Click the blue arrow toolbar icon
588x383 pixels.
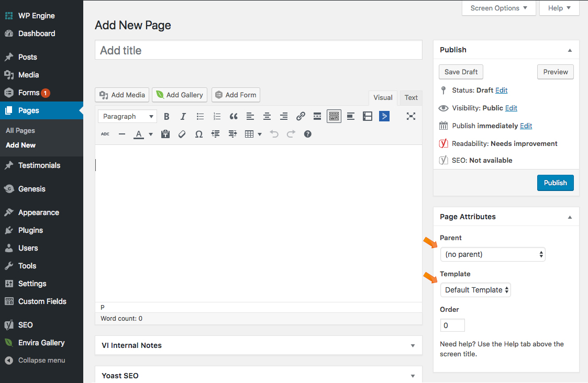coord(384,117)
